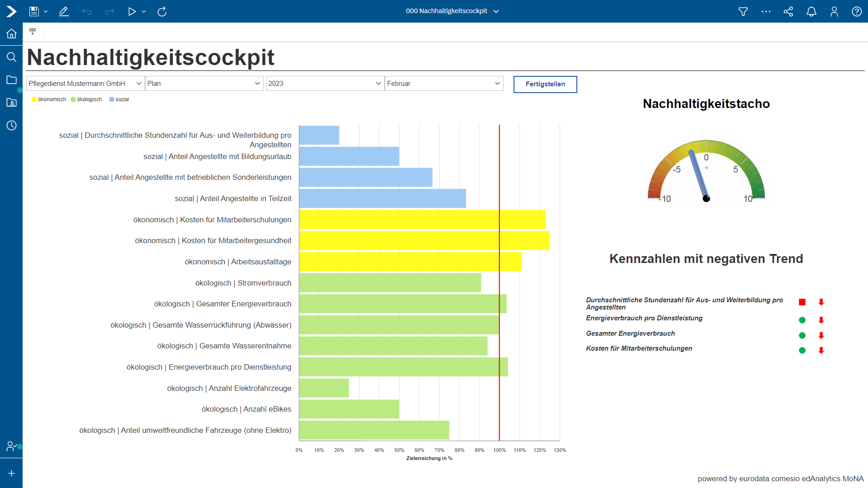Click the edit pencil icon

point(64,11)
